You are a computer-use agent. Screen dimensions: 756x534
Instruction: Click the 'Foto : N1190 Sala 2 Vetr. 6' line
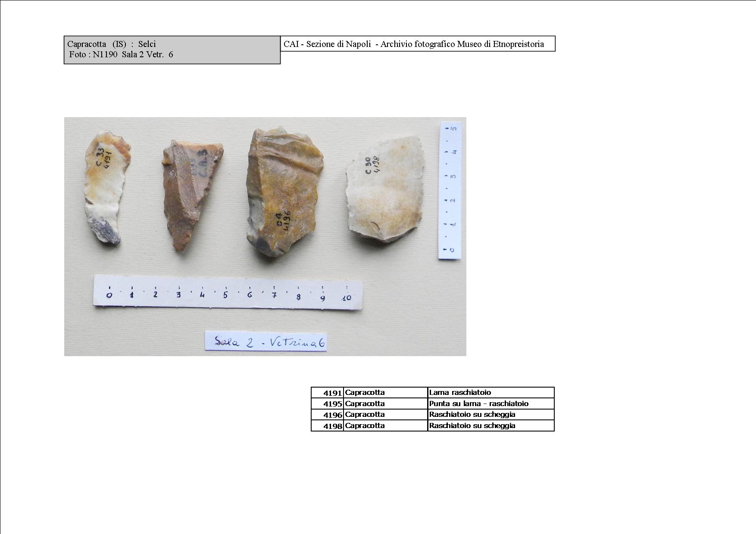click(x=121, y=55)
